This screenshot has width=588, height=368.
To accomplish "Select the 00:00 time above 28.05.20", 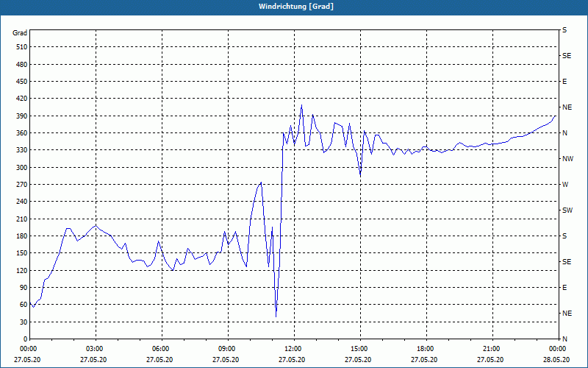I will 558,348.
